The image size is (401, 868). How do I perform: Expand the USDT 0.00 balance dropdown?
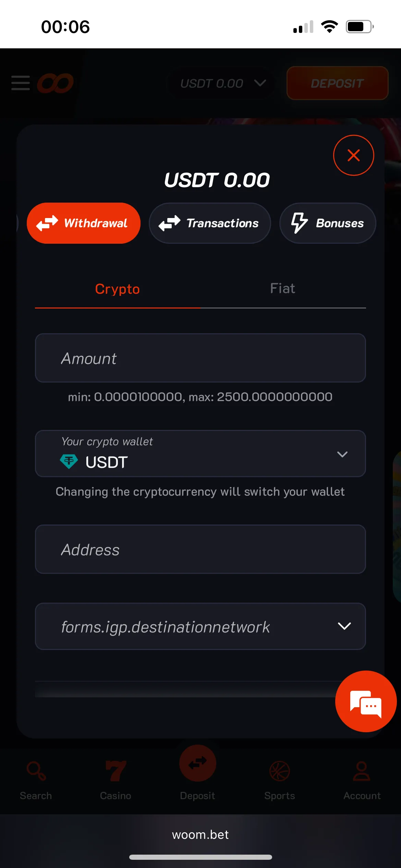(x=223, y=83)
